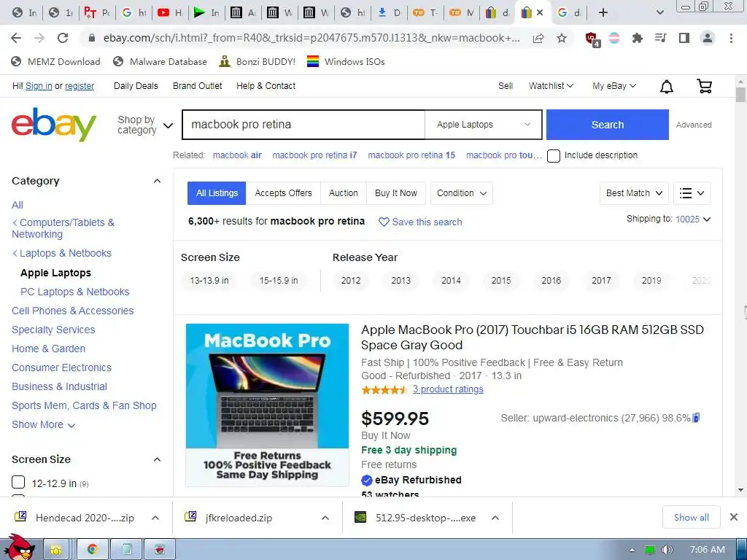Image resolution: width=747 pixels, height=560 pixels.
Task: Open menu for jfkreloaded.zip download
Action: (325, 518)
